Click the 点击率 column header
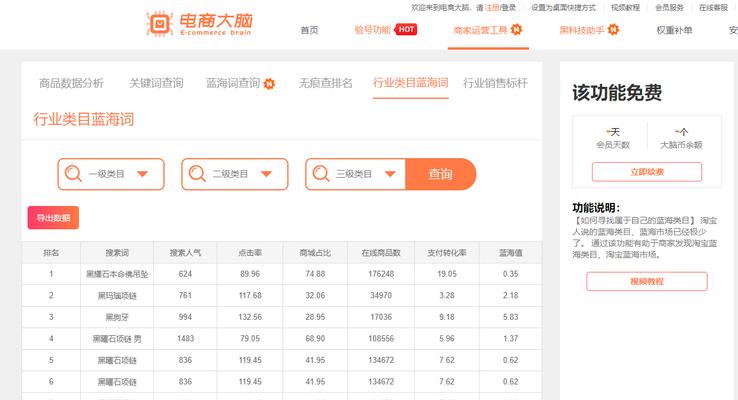This screenshot has height=400, width=738. [x=250, y=253]
